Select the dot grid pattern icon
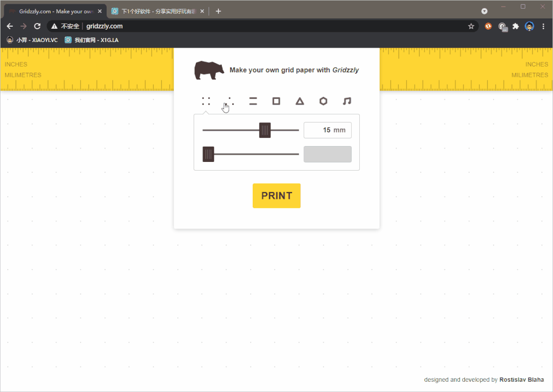The height and width of the screenshot is (392, 553). (206, 101)
